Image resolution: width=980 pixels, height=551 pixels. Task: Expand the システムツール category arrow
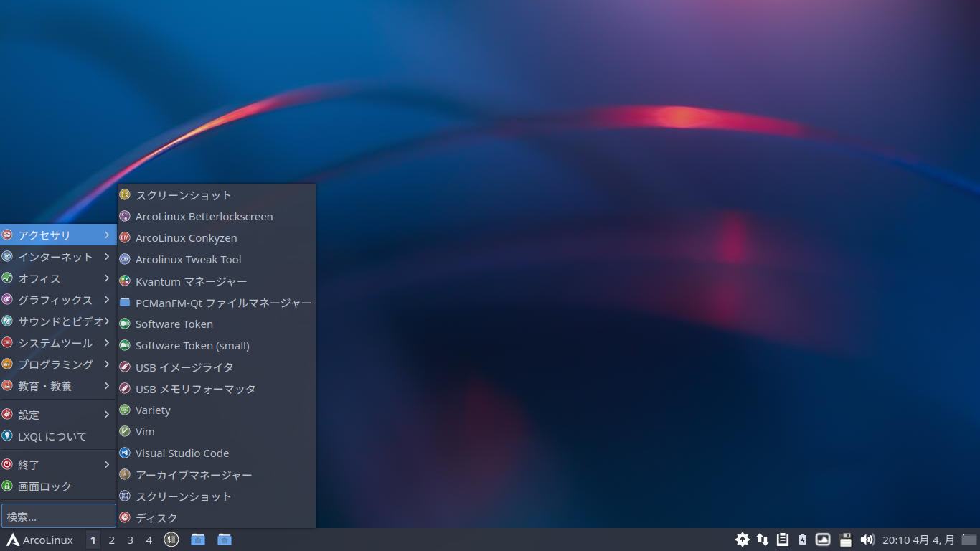107,342
